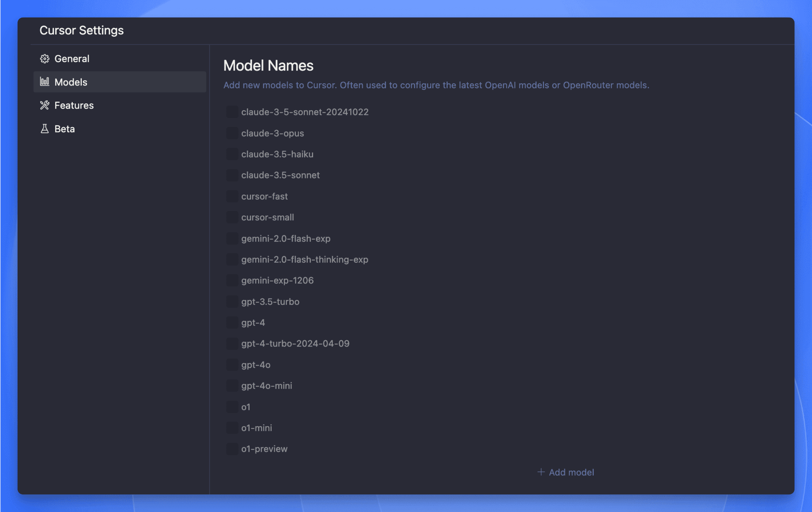Check the claude-3.5-sonnet model checkbox
Viewport: 812px width, 512px height.
tap(232, 175)
